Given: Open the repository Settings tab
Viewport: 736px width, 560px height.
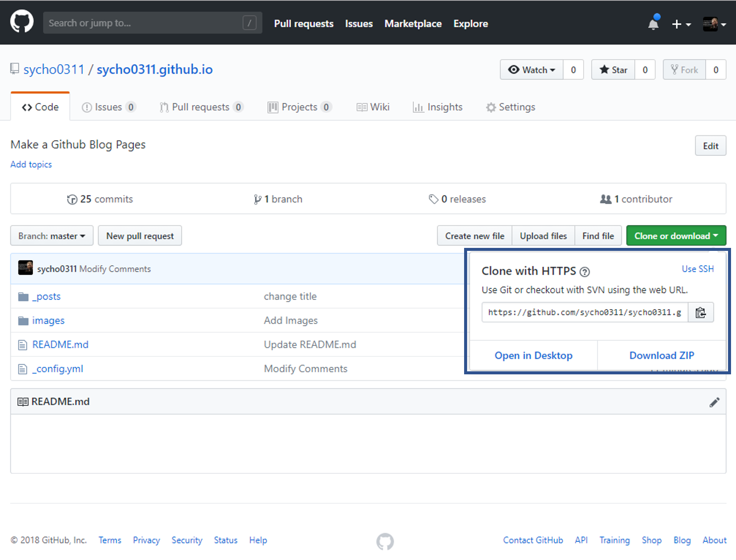Looking at the screenshot, I should [x=511, y=107].
